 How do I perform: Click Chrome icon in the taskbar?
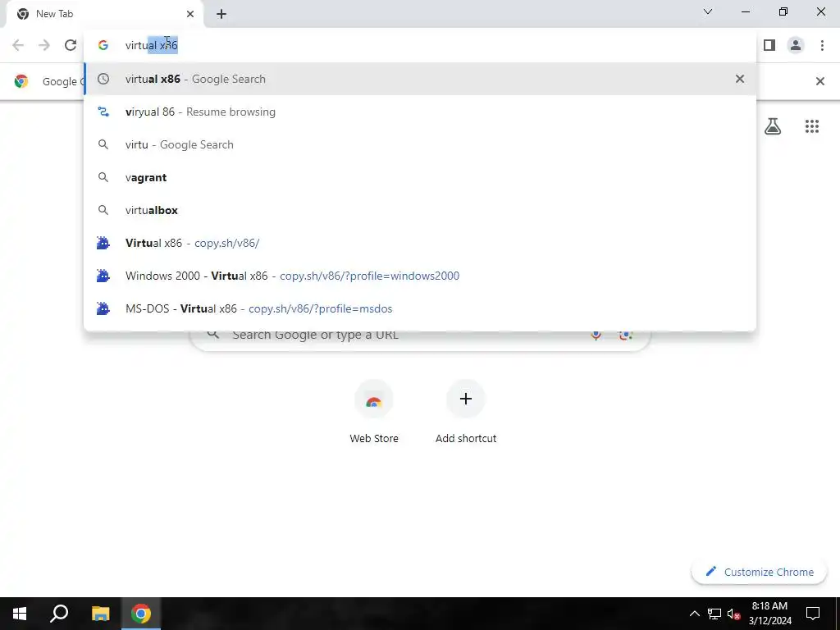141,614
